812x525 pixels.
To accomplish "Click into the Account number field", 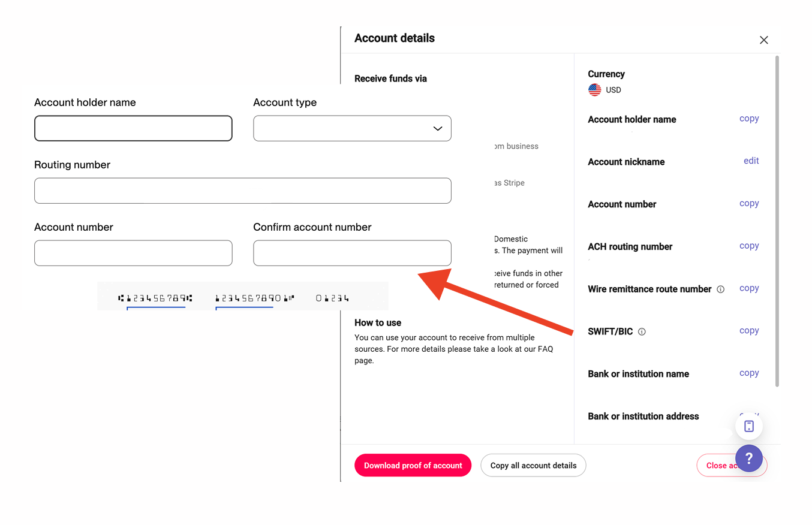I will 133,253.
